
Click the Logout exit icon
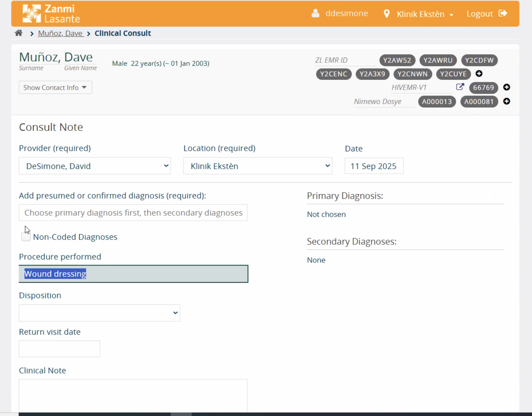pos(503,13)
